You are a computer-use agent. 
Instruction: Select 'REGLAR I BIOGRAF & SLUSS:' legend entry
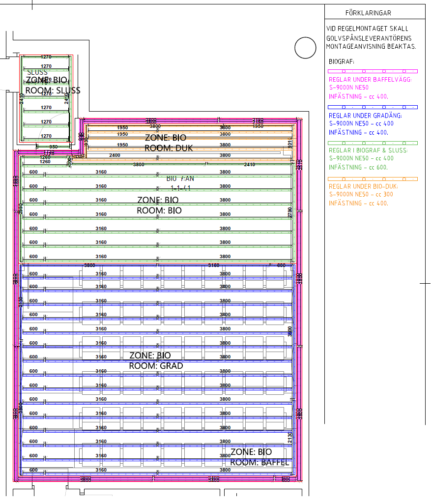pos(368,150)
